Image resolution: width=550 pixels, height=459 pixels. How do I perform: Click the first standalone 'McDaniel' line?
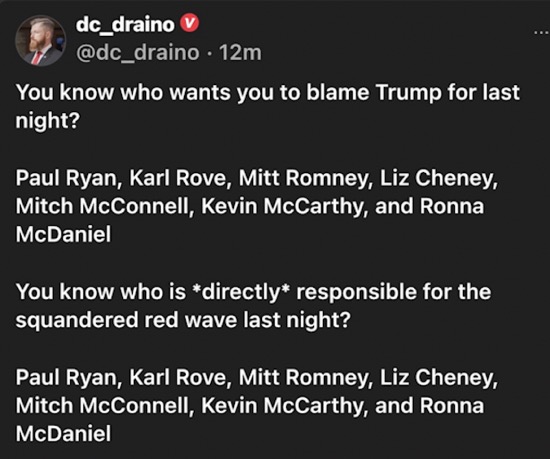coord(63,234)
